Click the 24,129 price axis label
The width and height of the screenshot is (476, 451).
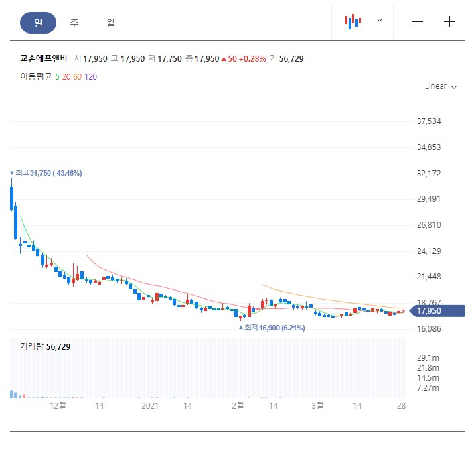[x=428, y=251]
